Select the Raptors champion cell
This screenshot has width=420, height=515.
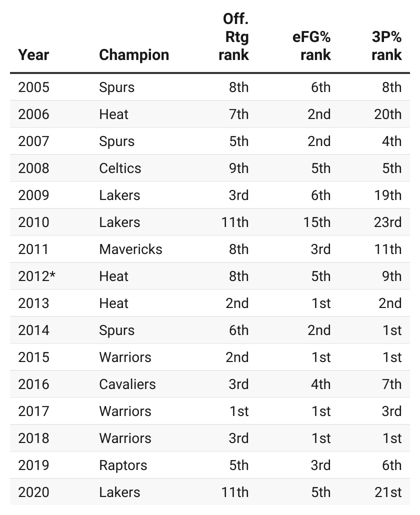coord(123,465)
